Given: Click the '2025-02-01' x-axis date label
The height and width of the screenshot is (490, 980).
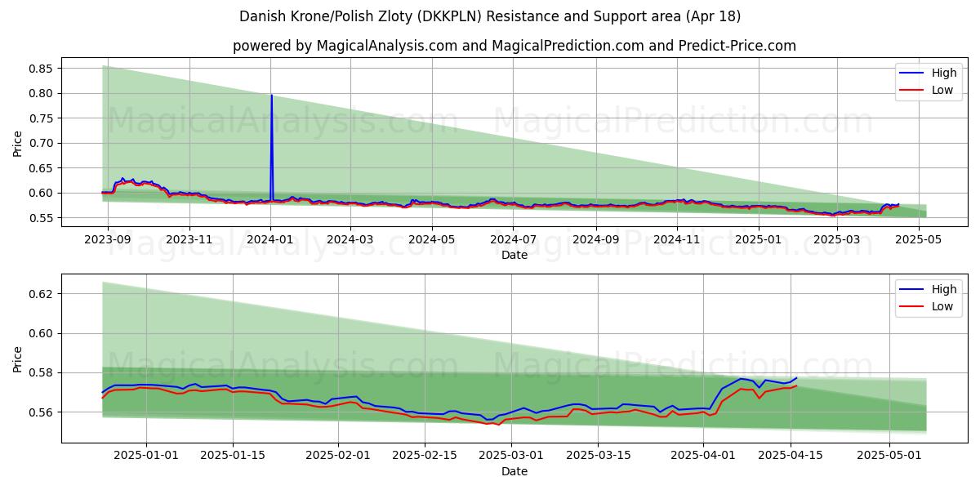Looking at the screenshot, I should pyautogui.click(x=338, y=456).
